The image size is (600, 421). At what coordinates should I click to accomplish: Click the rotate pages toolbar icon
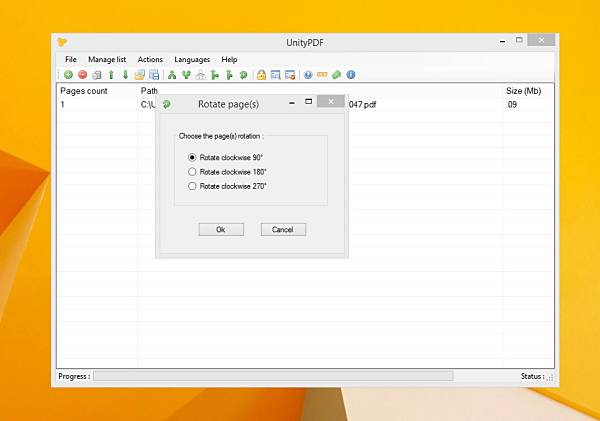[243, 75]
